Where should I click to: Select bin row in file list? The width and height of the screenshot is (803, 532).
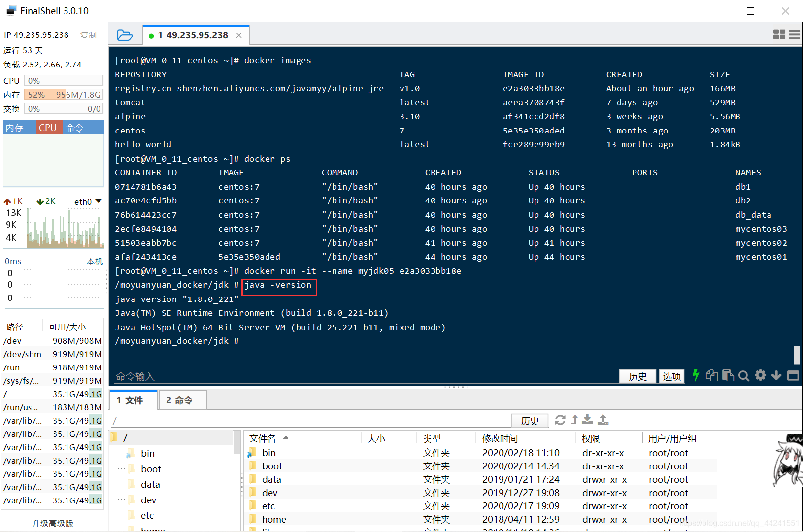[x=481, y=453]
